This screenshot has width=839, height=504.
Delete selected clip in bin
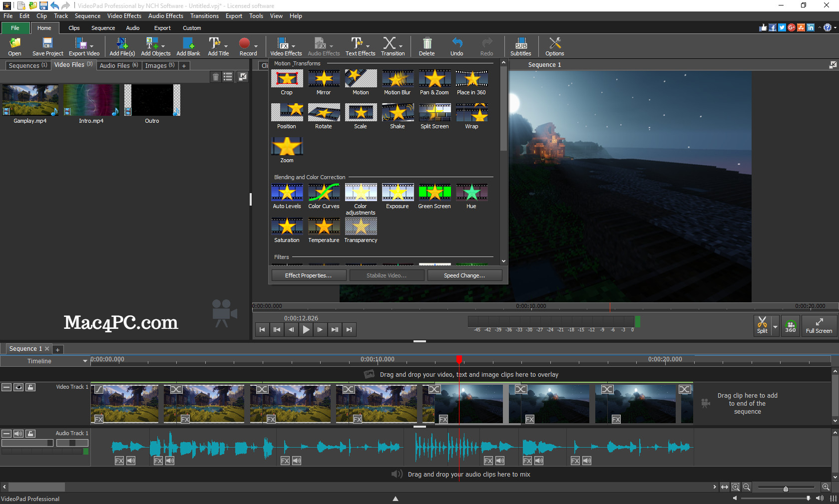coord(216,77)
